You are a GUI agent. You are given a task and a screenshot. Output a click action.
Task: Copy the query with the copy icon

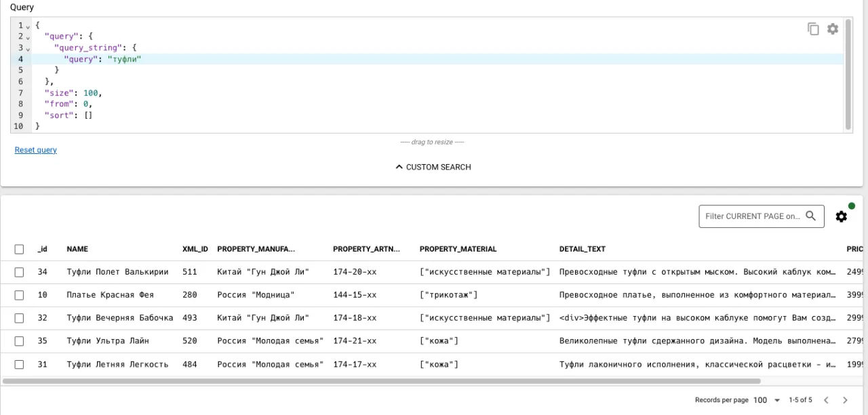point(813,29)
